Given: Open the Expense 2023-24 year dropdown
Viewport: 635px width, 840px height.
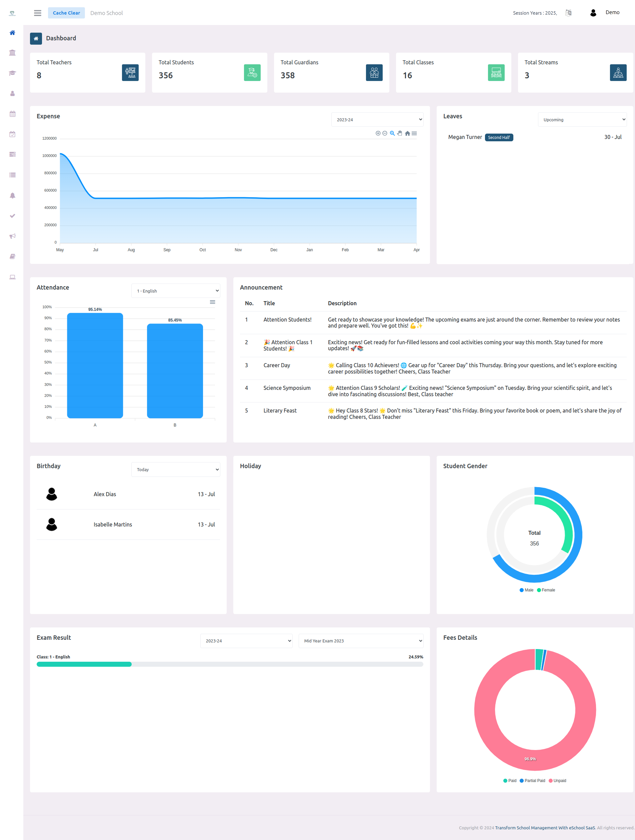Looking at the screenshot, I should [377, 120].
